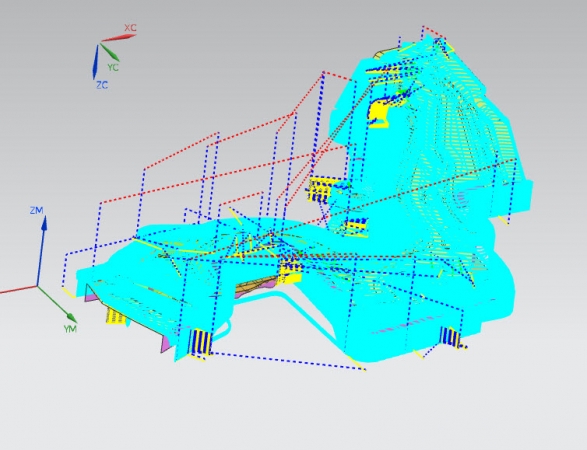
Task: Click the ZC axis label
Action: coord(102,85)
